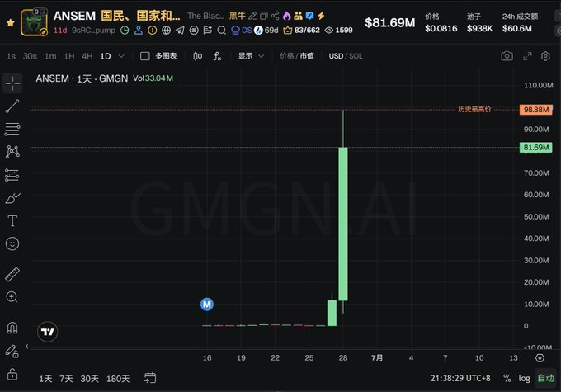Switch chart to 价格 price mode
561x392 pixels.
(287, 56)
